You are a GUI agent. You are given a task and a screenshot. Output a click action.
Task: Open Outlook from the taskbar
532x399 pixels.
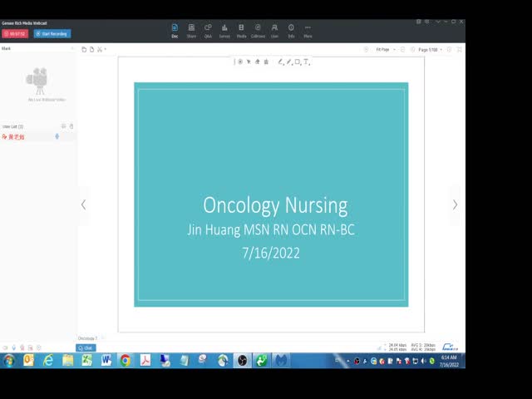click(28, 360)
